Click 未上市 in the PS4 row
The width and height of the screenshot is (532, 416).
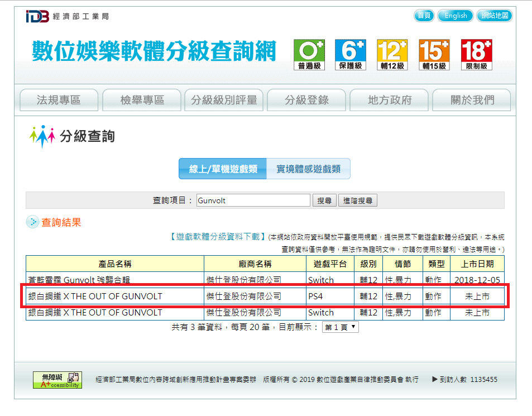click(x=477, y=296)
